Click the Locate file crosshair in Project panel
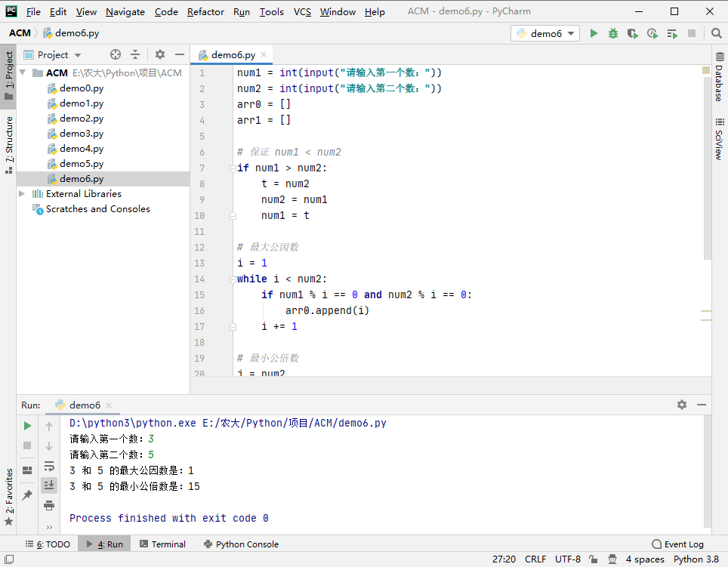Image resolution: width=728 pixels, height=567 pixels. [116, 54]
